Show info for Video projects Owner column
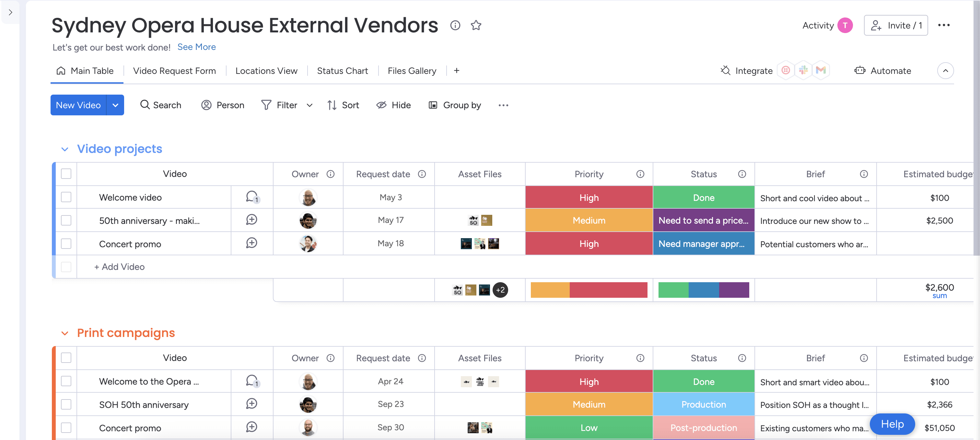The image size is (980, 440). tap(331, 174)
